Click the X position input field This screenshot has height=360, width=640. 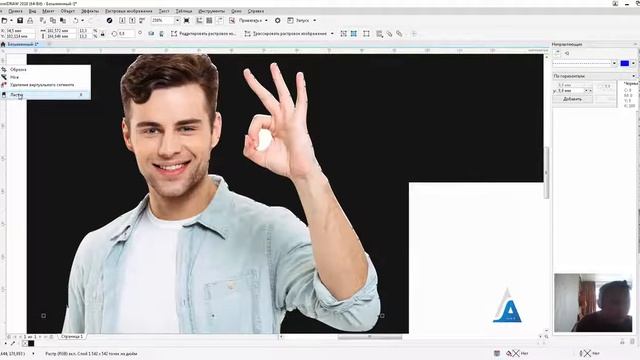pos(20,31)
